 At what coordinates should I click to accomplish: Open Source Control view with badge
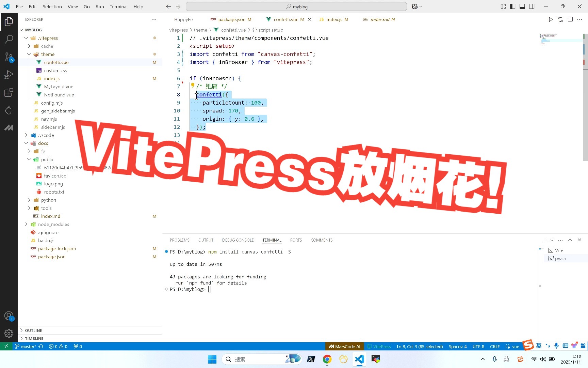tap(9, 57)
